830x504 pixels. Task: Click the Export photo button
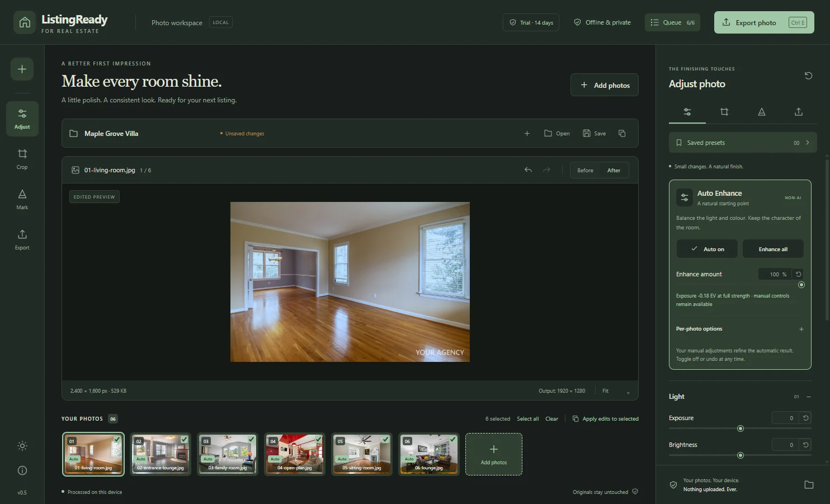764,22
